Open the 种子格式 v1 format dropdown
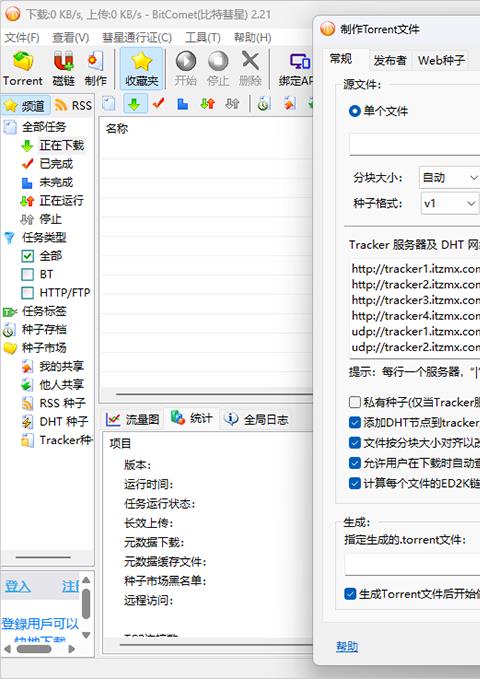The height and width of the screenshot is (679, 480). point(449,204)
